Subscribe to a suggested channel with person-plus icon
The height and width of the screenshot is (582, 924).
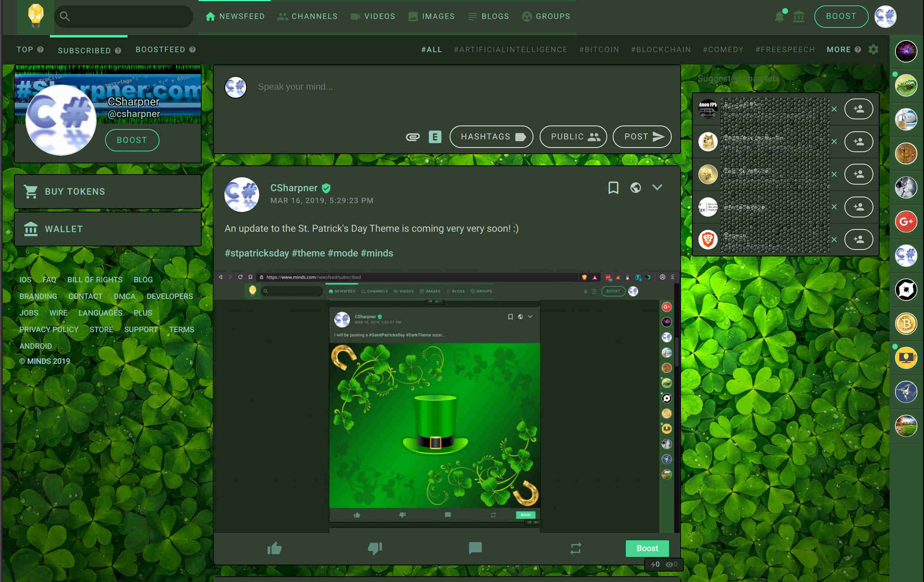[859, 109]
